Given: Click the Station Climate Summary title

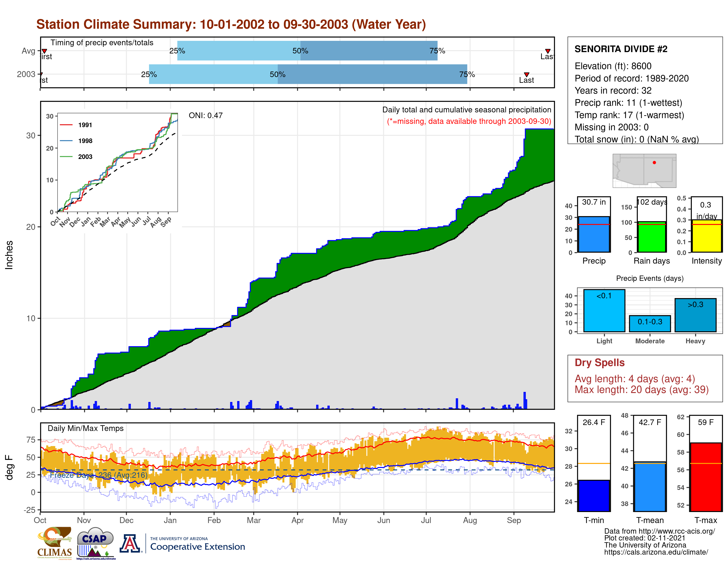Looking at the screenshot, I should pyautogui.click(x=231, y=24).
